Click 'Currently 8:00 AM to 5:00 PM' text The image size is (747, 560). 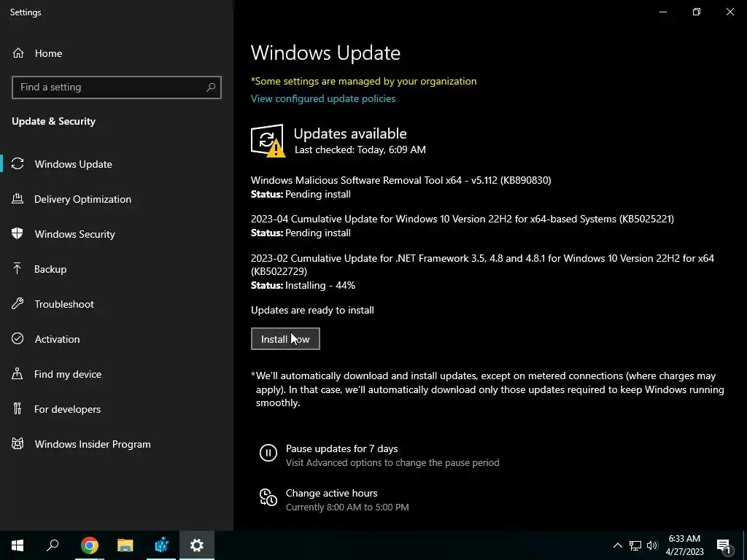pyautogui.click(x=347, y=507)
